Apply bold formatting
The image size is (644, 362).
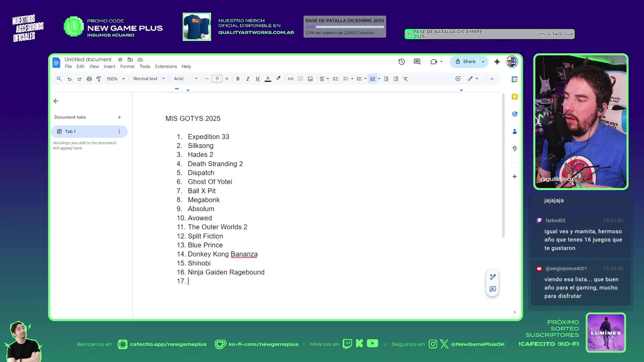(x=238, y=79)
